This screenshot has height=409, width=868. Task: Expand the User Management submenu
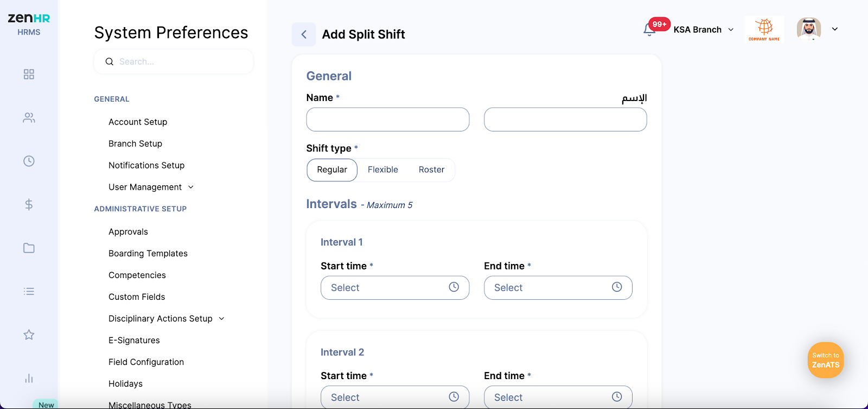(151, 187)
